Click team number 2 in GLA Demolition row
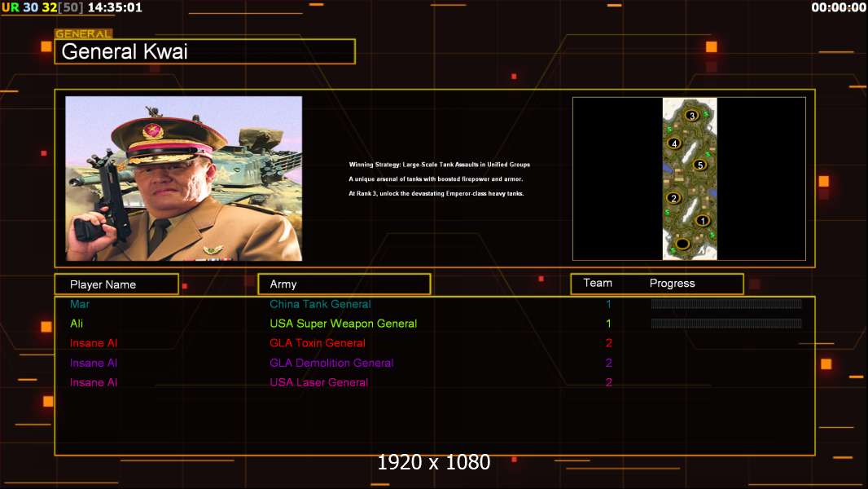Image resolution: width=868 pixels, height=489 pixels. [x=608, y=363]
